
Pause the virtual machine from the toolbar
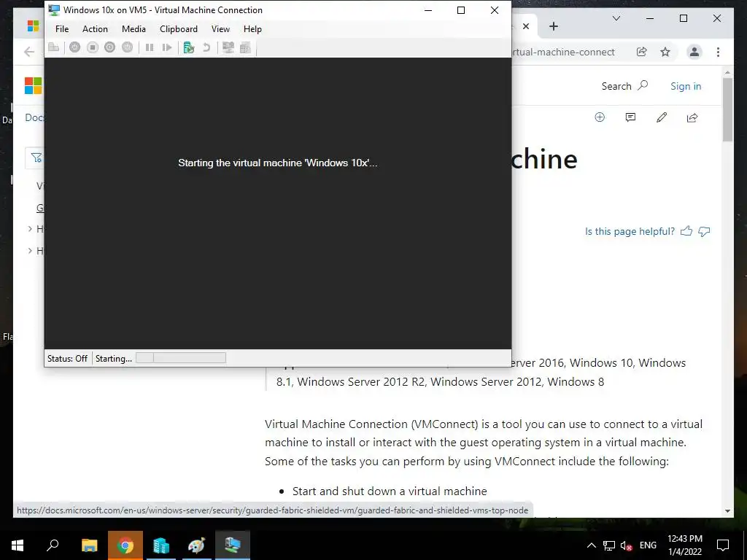pyautogui.click(x=149, y=47)
